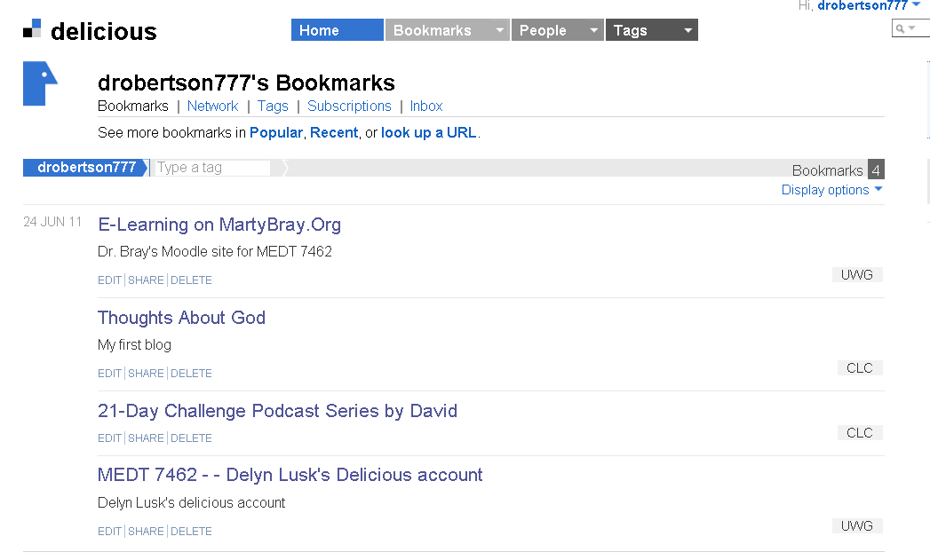
Task: Share the 21-Day Challenge Podcast bookmark
Action: (x=147, y=438)
